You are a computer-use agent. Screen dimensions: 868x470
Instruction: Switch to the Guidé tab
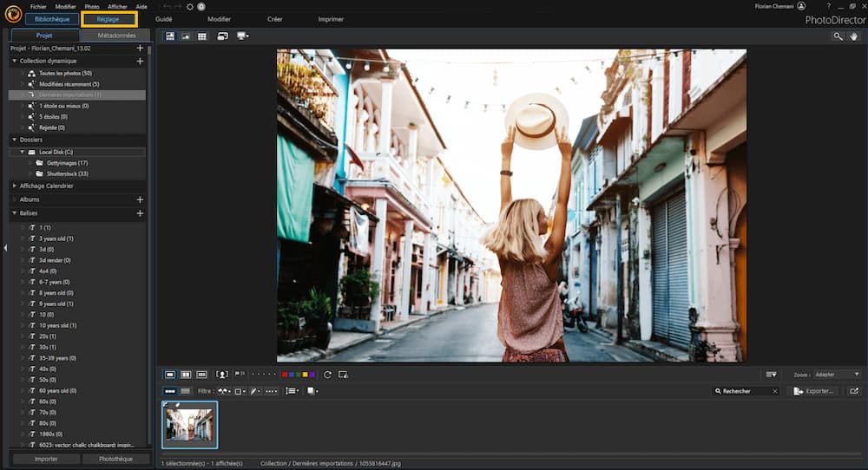[164, 19]
